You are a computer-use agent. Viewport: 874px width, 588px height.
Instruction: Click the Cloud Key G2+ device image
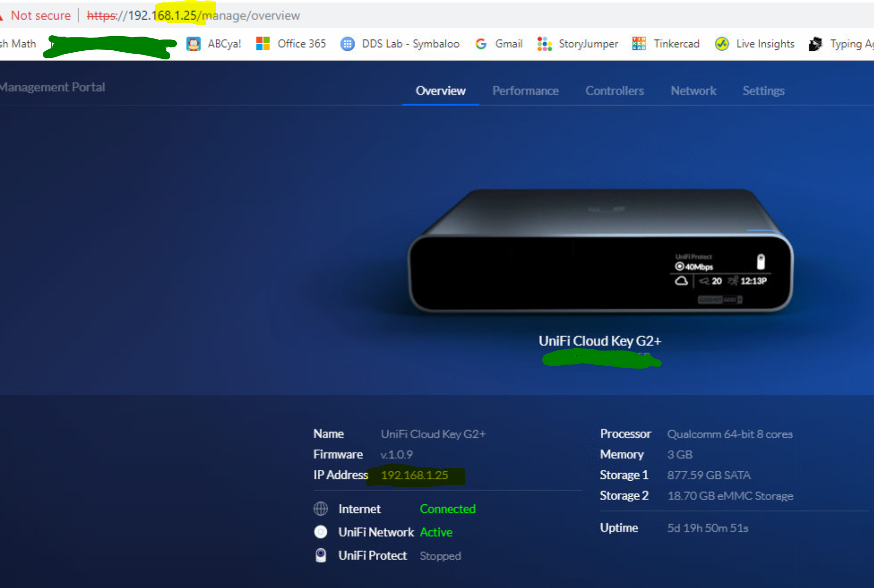[600, 251]
